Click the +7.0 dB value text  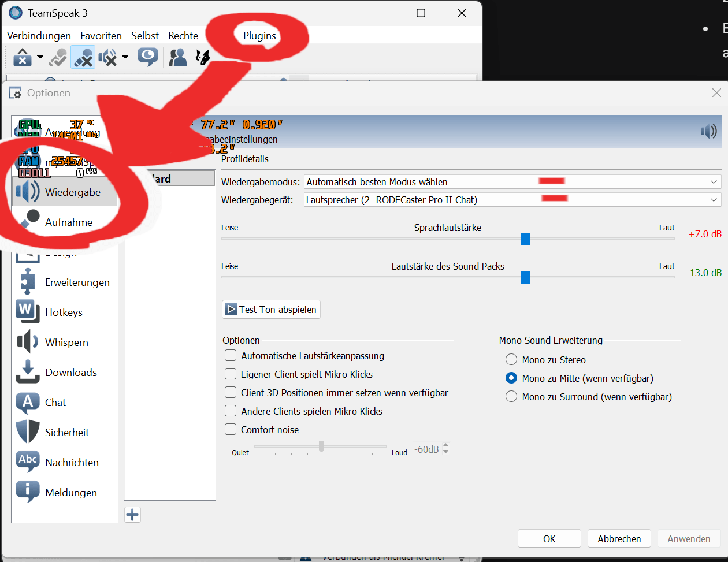click(x=705, y=235)
